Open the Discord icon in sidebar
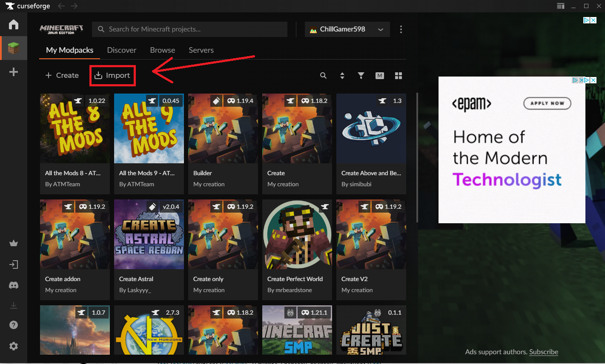This screenshot has height=364, width=605. pyautogui.click(x=14, y=285)
